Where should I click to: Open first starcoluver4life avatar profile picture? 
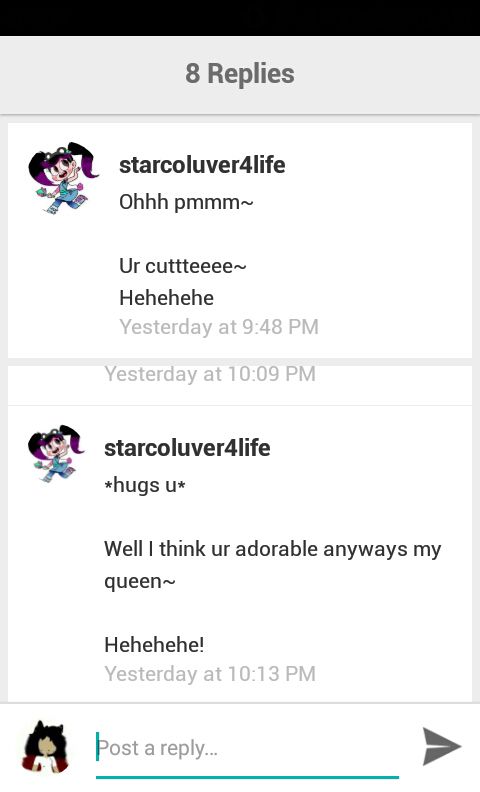tap(63, 178)
